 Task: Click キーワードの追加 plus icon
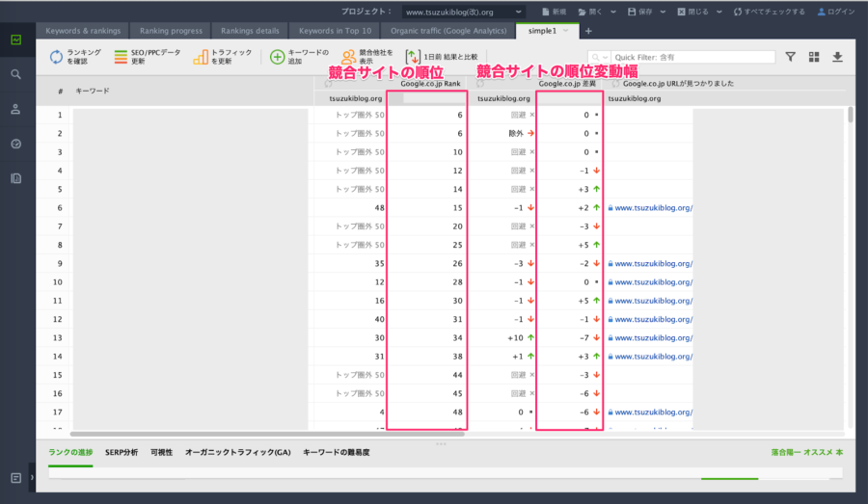pos(278,57)
